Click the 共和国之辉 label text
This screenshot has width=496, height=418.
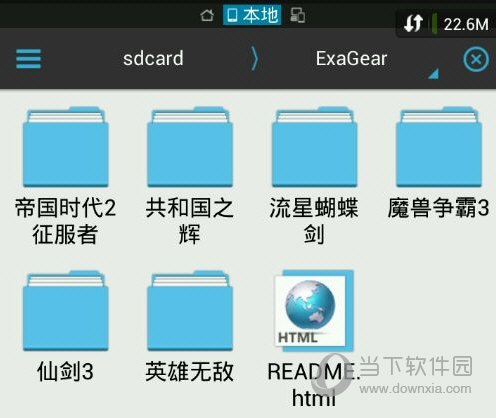[190, 221]
